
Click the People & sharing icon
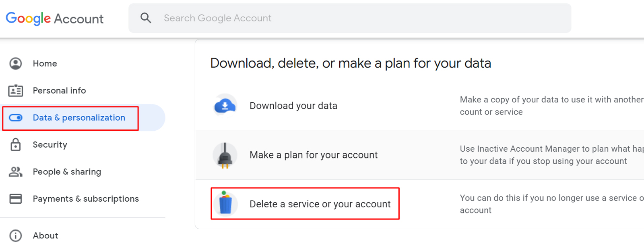pos(16,172)
